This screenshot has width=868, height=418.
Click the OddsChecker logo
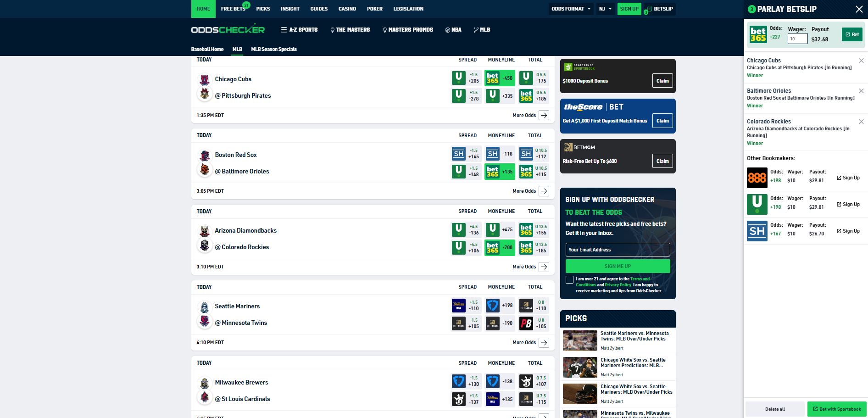228,29
